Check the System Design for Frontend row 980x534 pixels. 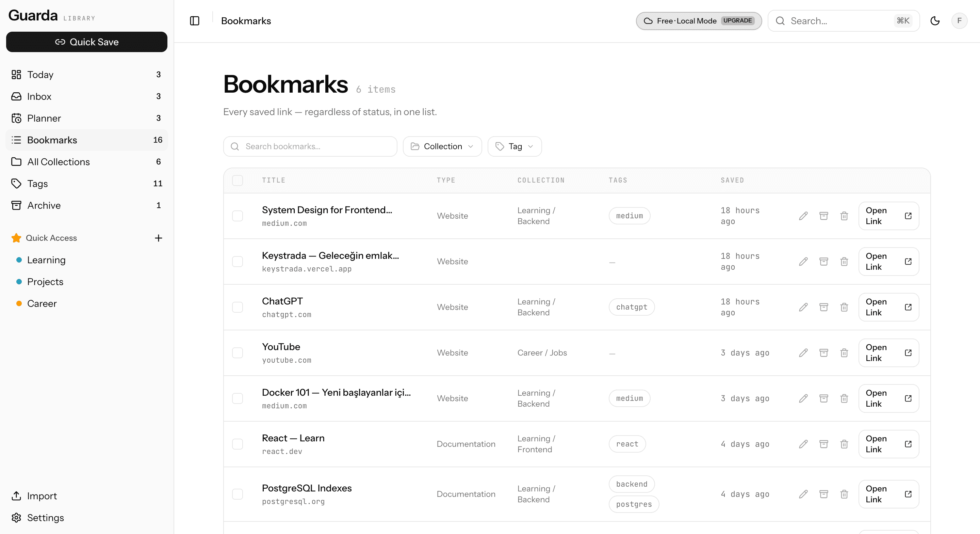tap(238, 216)
